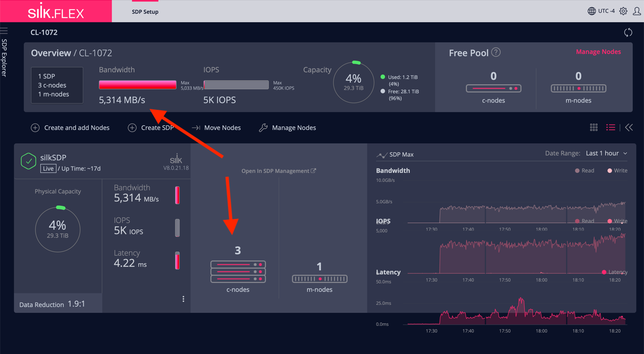Screen dimensions: 644x354
Task: Click the overview Capacity 4% gauge
Action: 354,82
